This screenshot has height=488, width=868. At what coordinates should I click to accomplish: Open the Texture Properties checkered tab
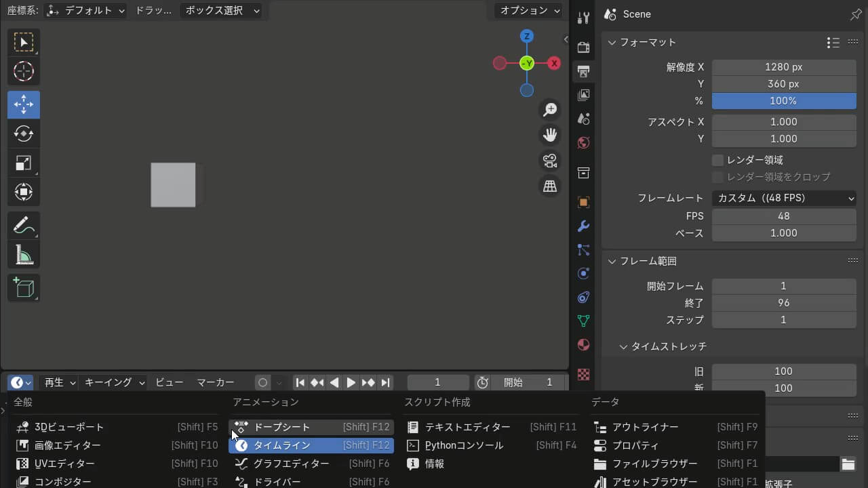click(x=583, y=374)
